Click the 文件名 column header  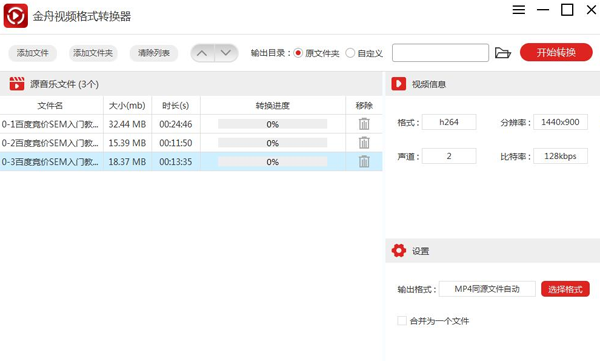[51, 106]
